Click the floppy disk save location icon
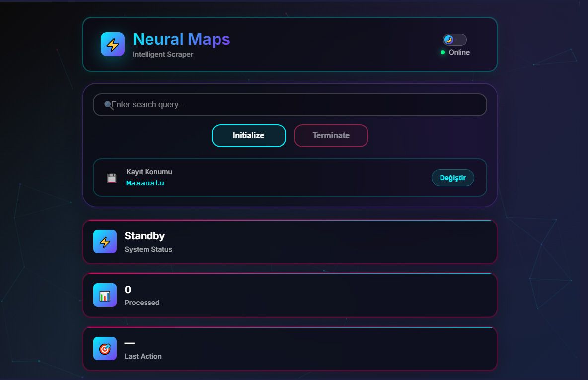Image resolution: width=588 pixels, height=380 pixels. [112, 178]
